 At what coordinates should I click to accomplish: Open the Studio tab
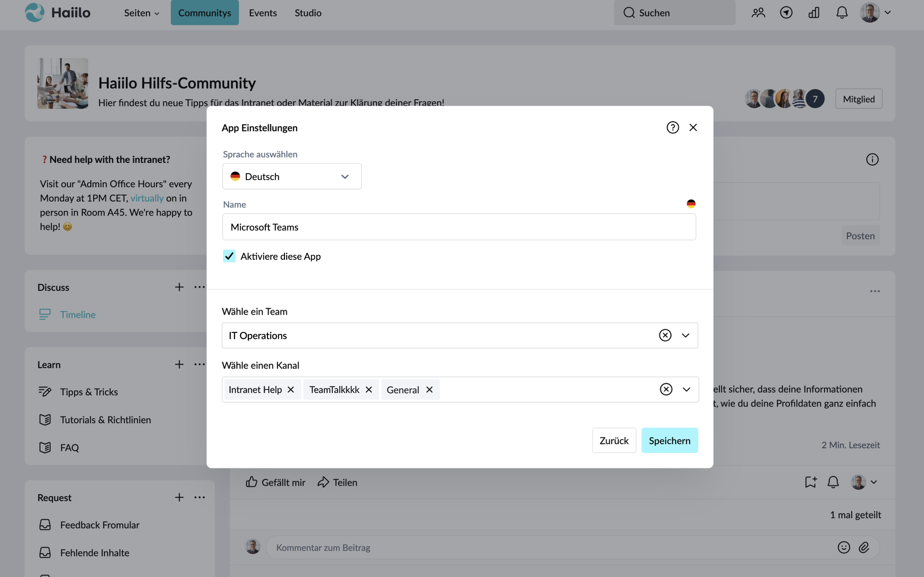pyautogui.click(x=308, y=12)
